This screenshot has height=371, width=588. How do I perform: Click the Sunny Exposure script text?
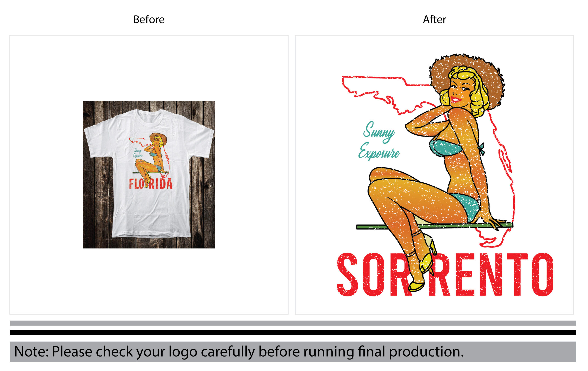point(379,141)
